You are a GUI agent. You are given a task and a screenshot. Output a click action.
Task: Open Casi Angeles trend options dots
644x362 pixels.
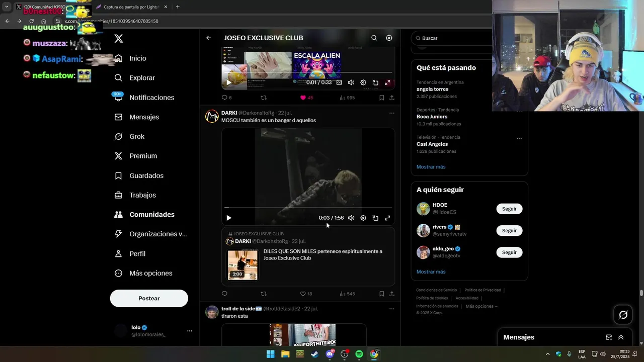(x=519, y=138)
